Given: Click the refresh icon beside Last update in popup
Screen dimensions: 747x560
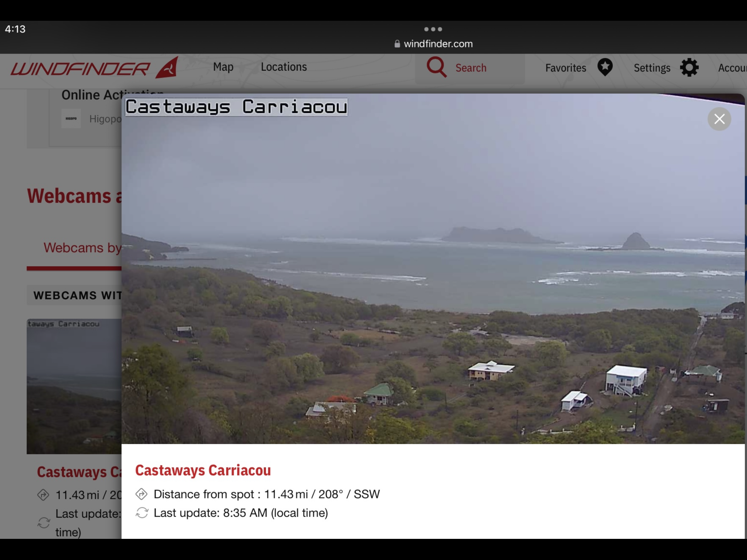Looking at the screenshot, I should [x=142, y=513].
